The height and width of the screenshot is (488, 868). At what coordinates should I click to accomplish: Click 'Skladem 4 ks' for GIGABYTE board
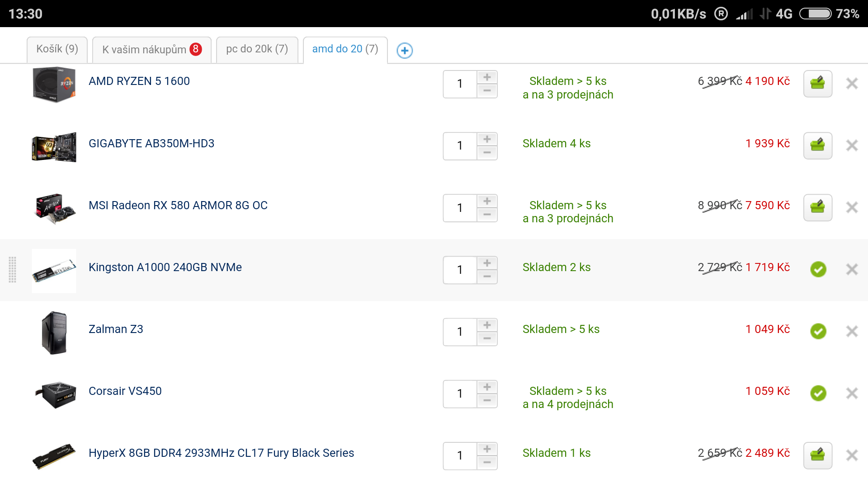click(x=557, y=144)
